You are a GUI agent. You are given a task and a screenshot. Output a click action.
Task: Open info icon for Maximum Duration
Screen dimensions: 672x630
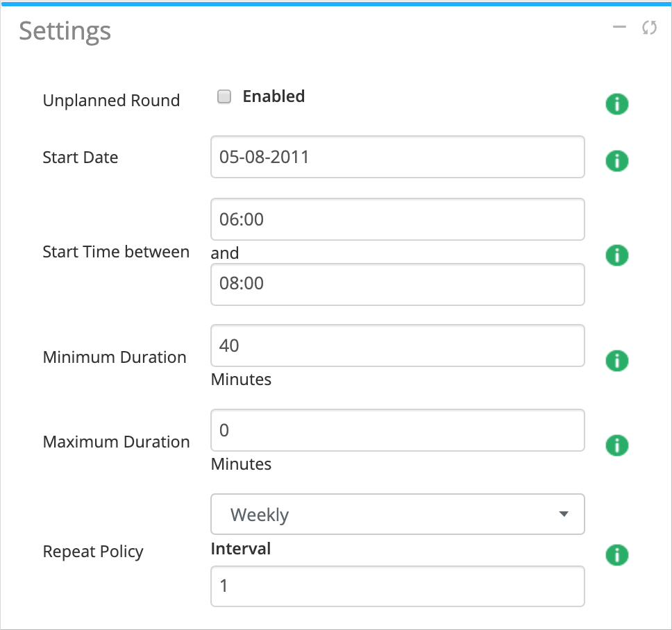616,445
